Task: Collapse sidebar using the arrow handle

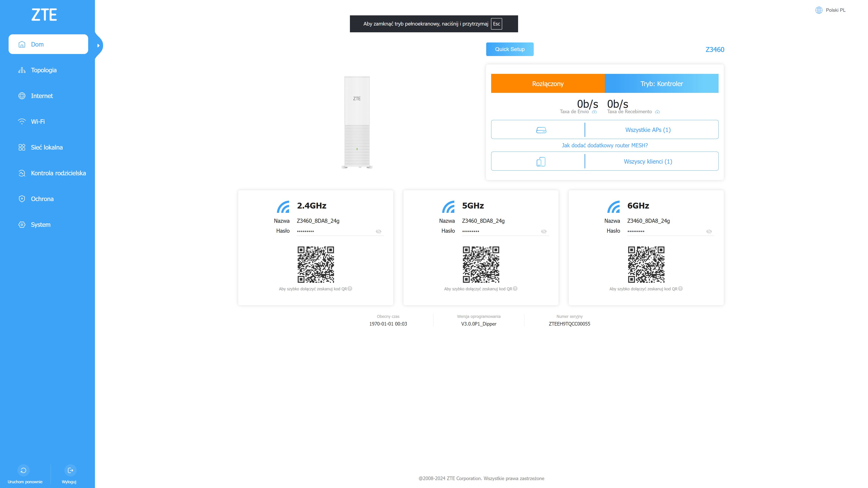Action: [x=98, y=45]
